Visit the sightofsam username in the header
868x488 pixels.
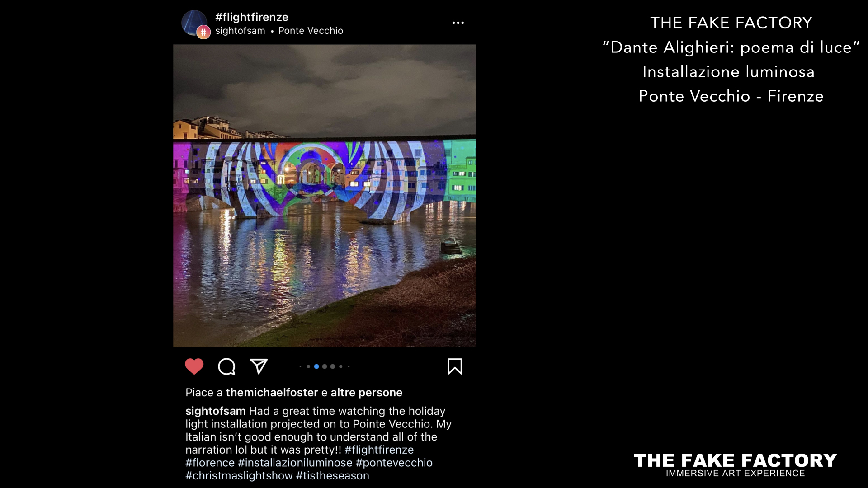(240, 31)
